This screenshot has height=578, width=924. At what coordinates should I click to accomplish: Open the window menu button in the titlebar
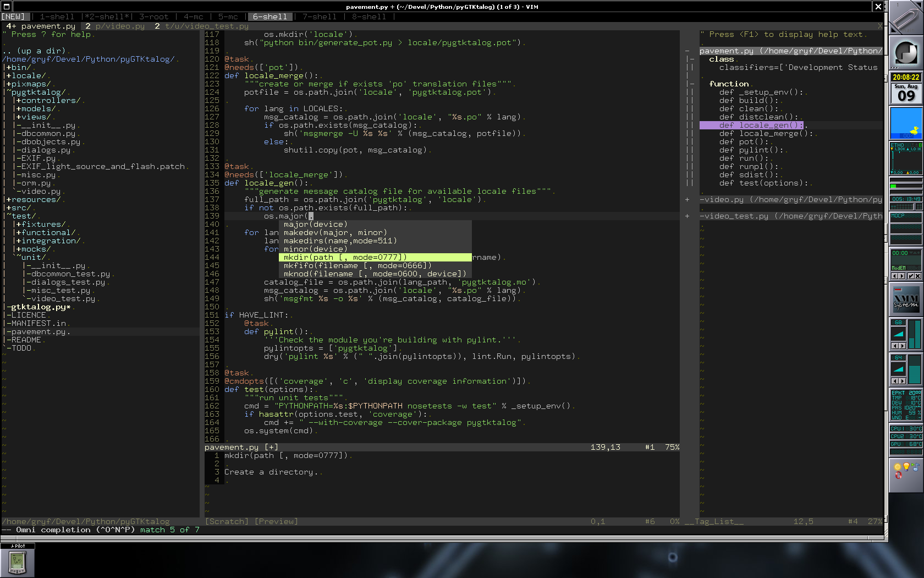[7, 7]
